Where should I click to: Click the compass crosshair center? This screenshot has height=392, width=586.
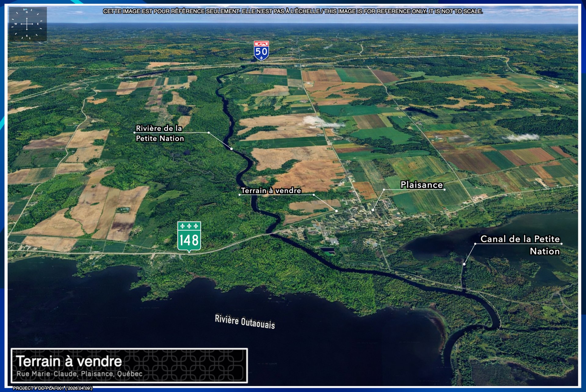tap(27, 24)
